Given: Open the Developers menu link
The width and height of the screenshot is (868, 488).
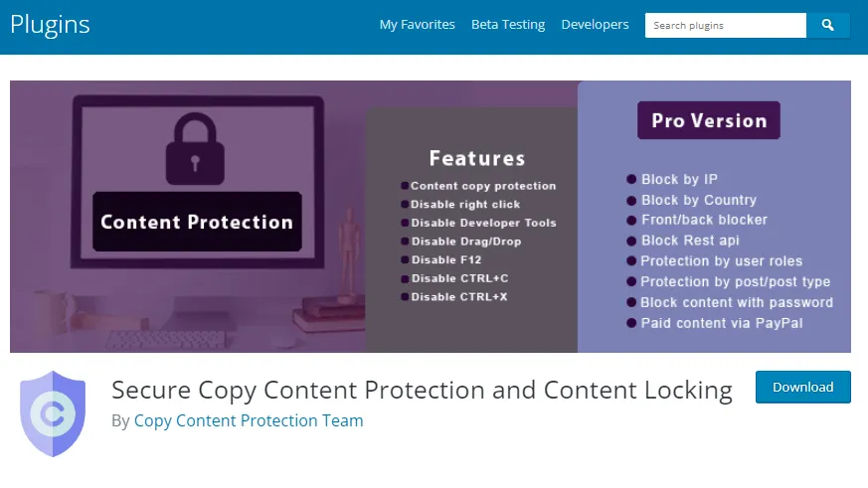Looking at the screenshot, I should pos(595,25).
